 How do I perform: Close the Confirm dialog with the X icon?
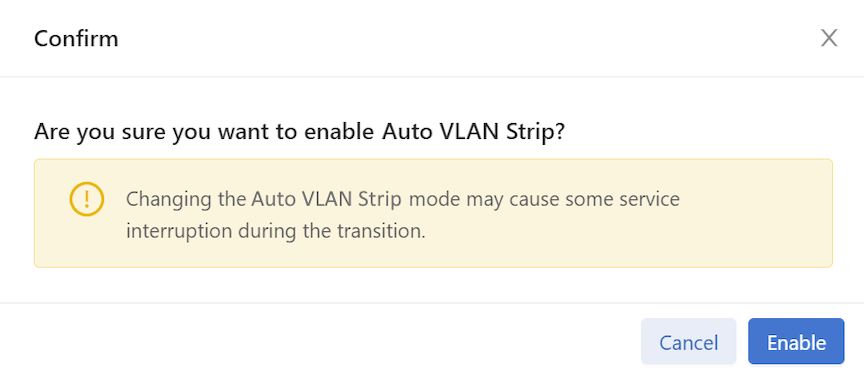pos(829,39)
